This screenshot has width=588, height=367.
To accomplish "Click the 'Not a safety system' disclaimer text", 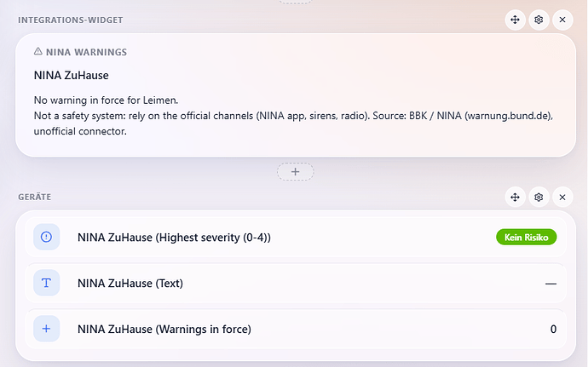I will (x=293, y=123).
